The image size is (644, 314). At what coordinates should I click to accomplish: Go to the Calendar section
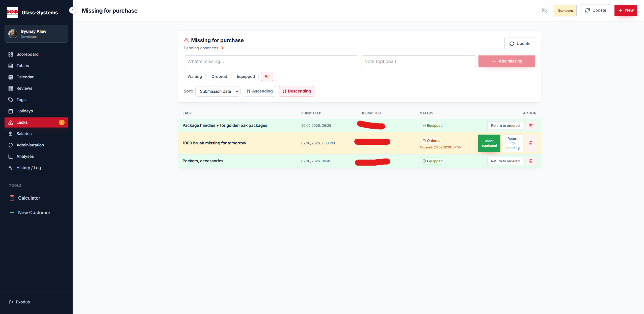coord(25,77)
